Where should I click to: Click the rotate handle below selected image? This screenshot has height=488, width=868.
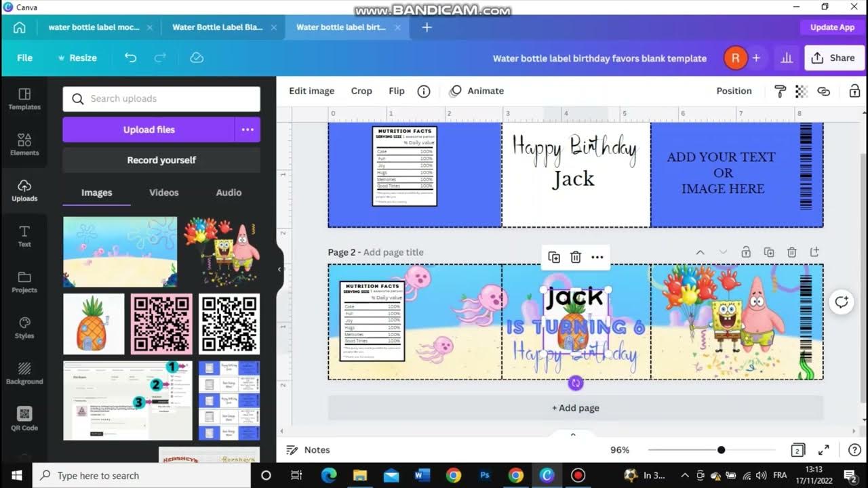(x=576, y=383)
